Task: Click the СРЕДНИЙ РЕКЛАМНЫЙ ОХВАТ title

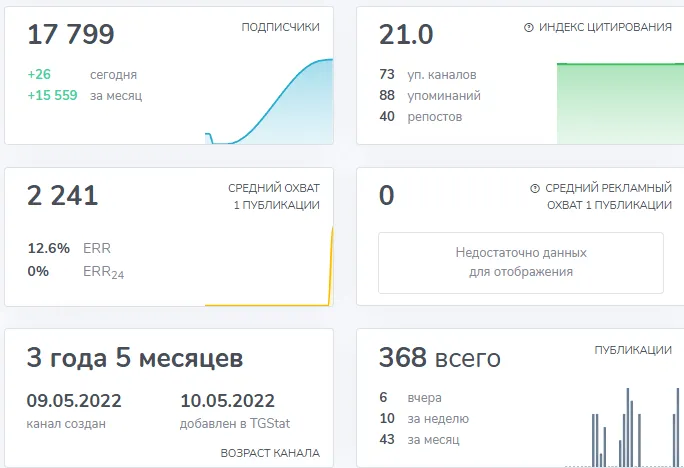Action: (609, 196)
